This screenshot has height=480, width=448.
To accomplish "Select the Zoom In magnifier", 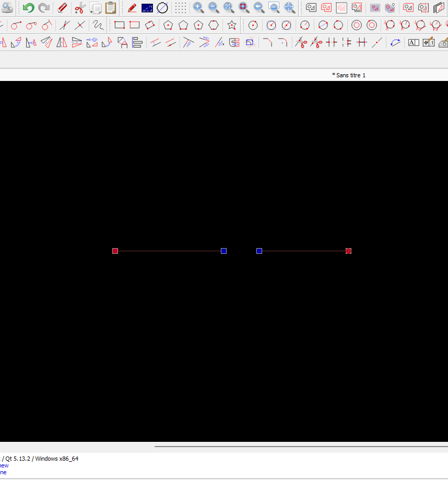I will (x=198, y=8).
